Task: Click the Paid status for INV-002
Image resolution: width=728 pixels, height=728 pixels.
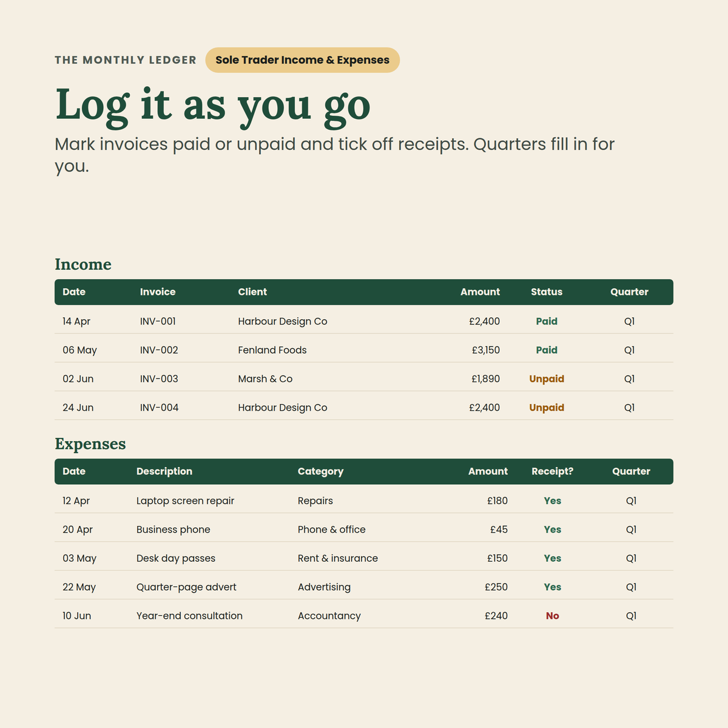Action: pos(547,350)
